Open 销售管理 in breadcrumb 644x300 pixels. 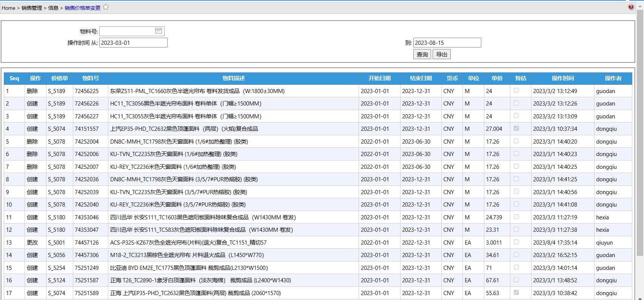coord(32,8)
